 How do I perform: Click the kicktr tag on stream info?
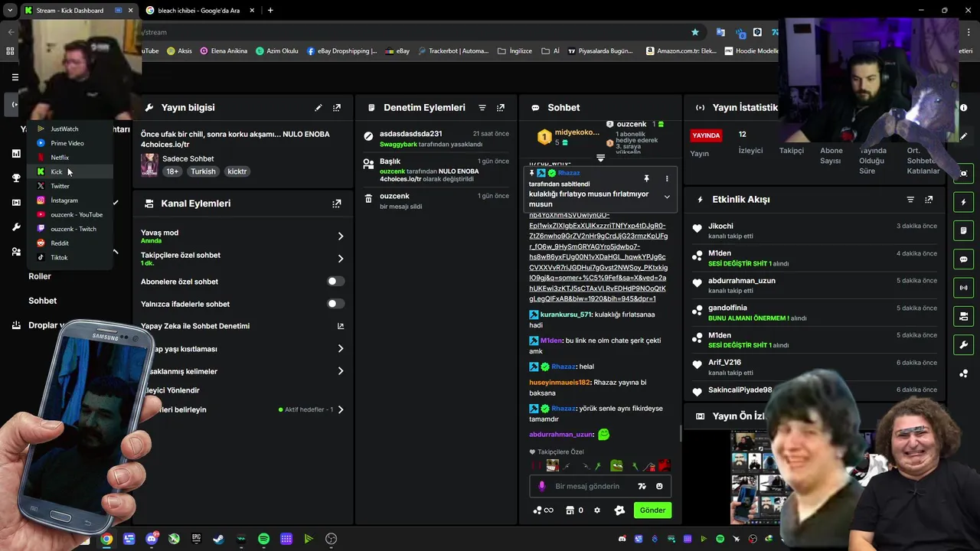click(237, 171)
